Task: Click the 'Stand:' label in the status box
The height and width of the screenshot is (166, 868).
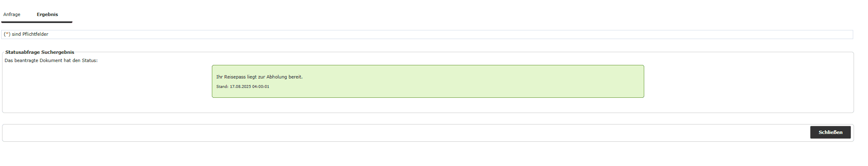Action: [x=222, y=87]
